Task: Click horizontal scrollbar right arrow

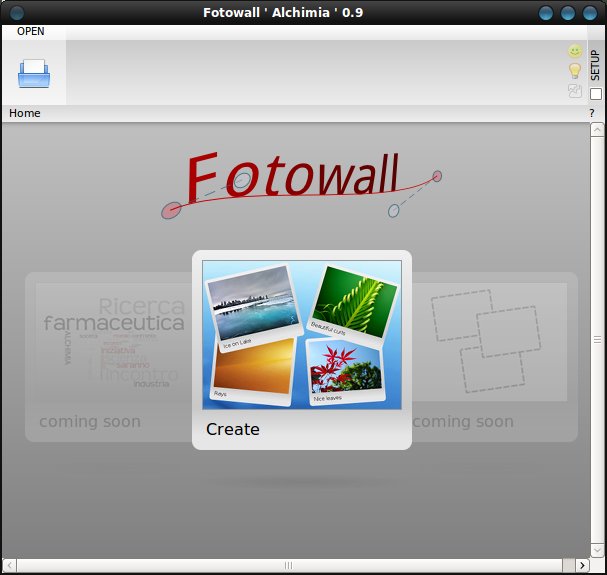Action: [x=582, y=565]
